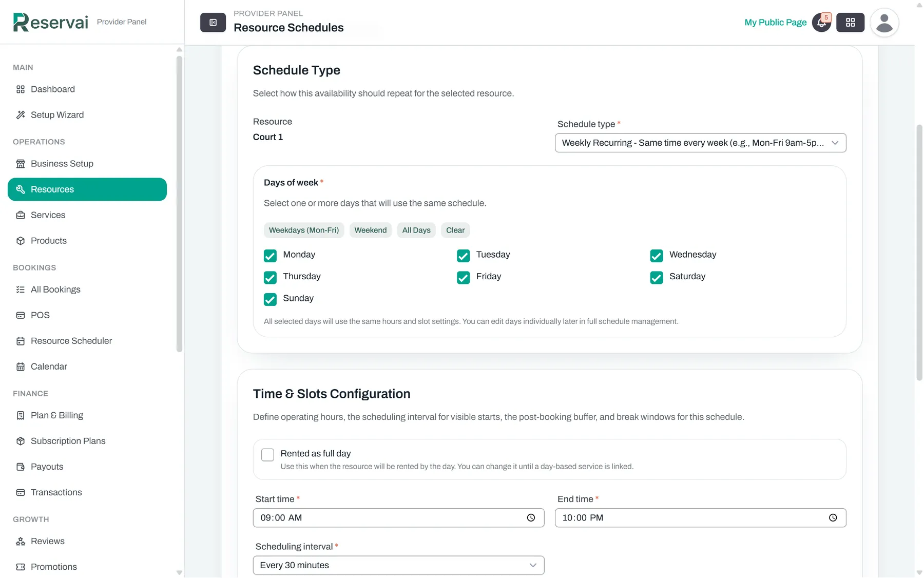This screenshot has width=924, height=578.
Task: Select the Weekdays (Mon-Fri) preset
Action: pyautogui.click(x=304, y=230)
